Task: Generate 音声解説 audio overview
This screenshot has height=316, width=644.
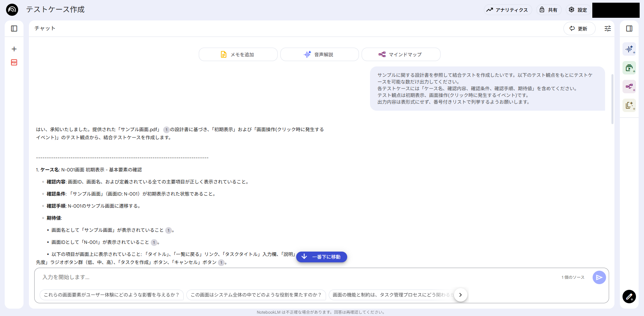Action: coord(319,54)
